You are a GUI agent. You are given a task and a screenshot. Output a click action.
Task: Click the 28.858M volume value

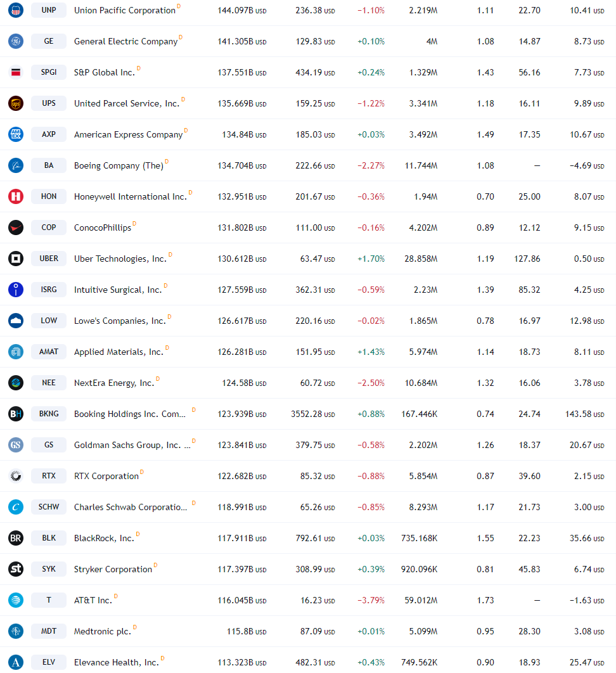click(x=421, y=259)
